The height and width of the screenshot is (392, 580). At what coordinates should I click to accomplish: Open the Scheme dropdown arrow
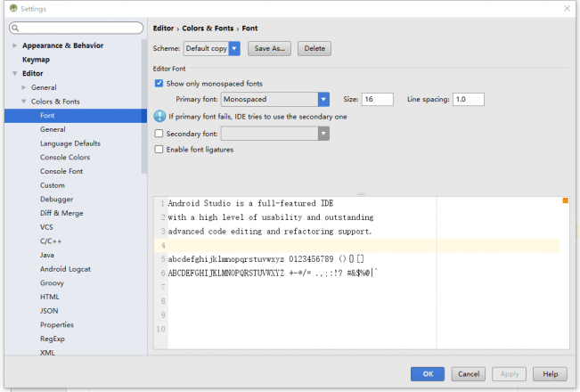234,48
